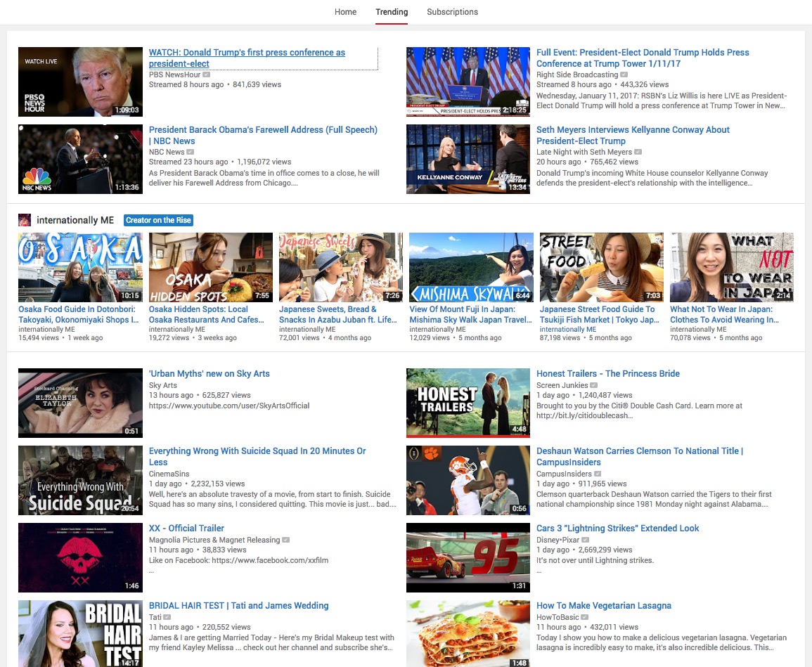Click verified badge beside Disney•Pixar
Image resolution: width=812 pixels, height=667 pixels.
[x=585, y=540]
